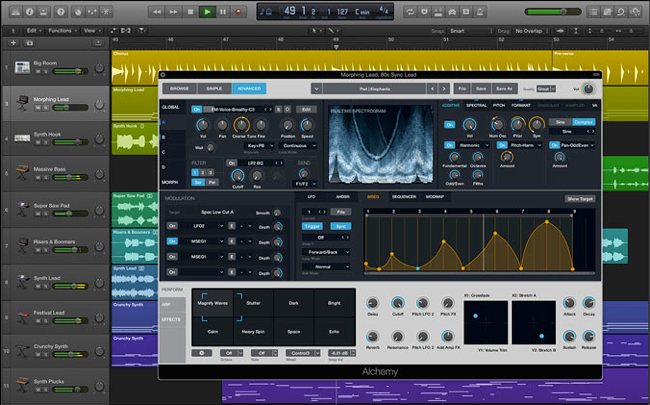
Task: Toggle the filter On button in Alchemy
Action: pyautogui.click(x=232, y=161)
